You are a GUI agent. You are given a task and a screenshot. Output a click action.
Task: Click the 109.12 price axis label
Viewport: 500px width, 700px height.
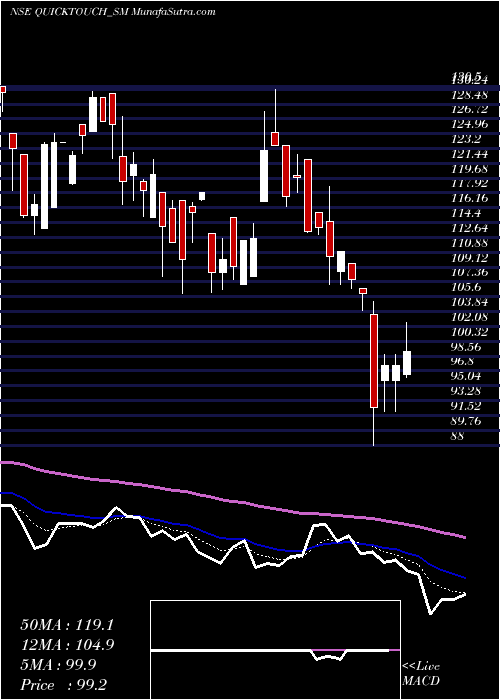point(470,258)
